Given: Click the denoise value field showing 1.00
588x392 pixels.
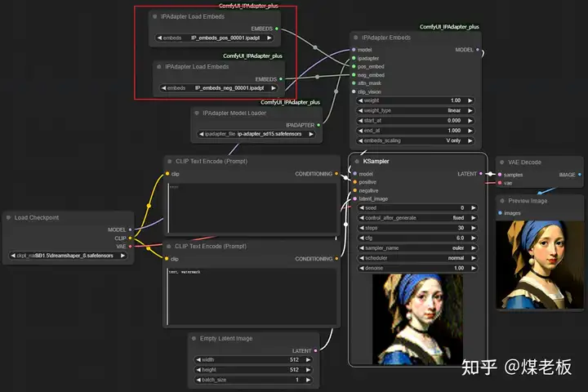Looking at the screenshot, I should [x=417, y=268].
